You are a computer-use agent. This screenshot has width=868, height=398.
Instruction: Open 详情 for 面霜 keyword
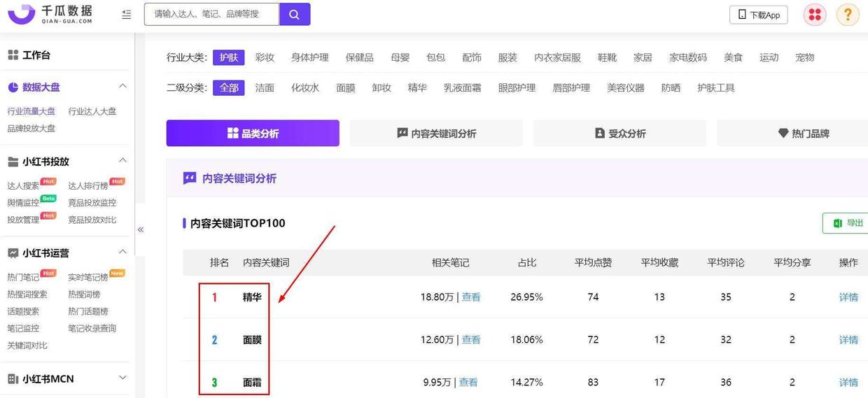[x=848, y=382]
